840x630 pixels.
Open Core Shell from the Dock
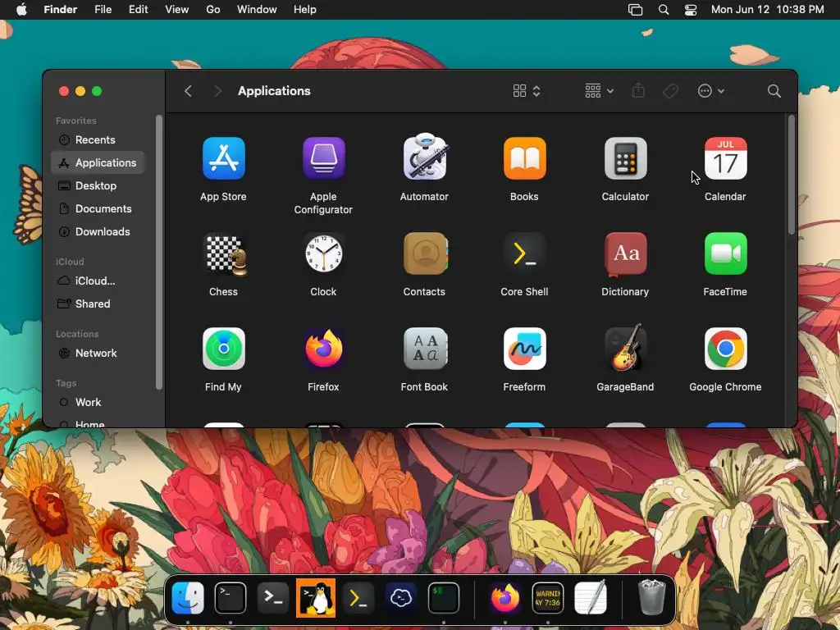(x=358, y=598)
